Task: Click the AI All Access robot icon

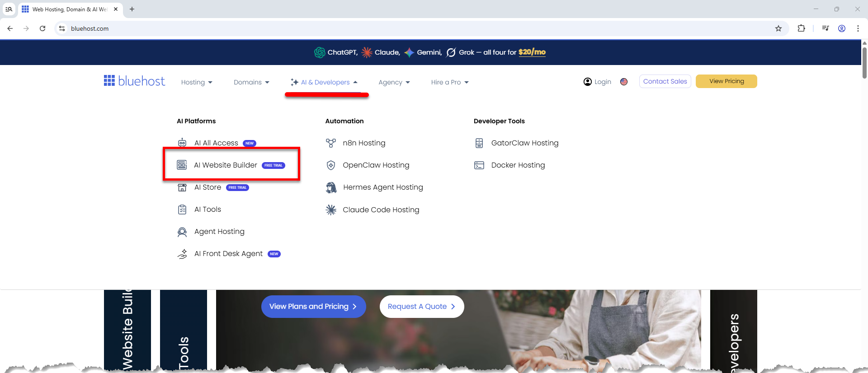Action: [182, 143]
